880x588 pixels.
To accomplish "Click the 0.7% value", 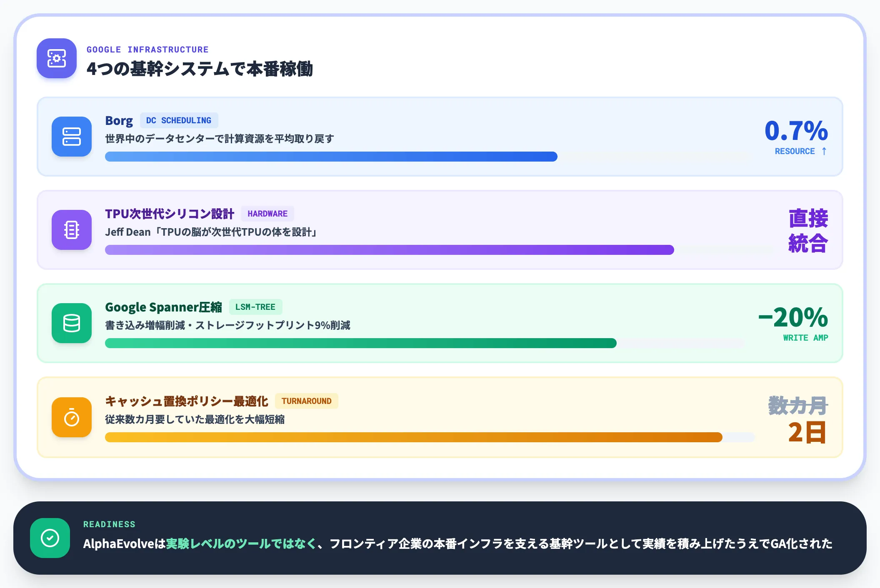I will [796, 131].
